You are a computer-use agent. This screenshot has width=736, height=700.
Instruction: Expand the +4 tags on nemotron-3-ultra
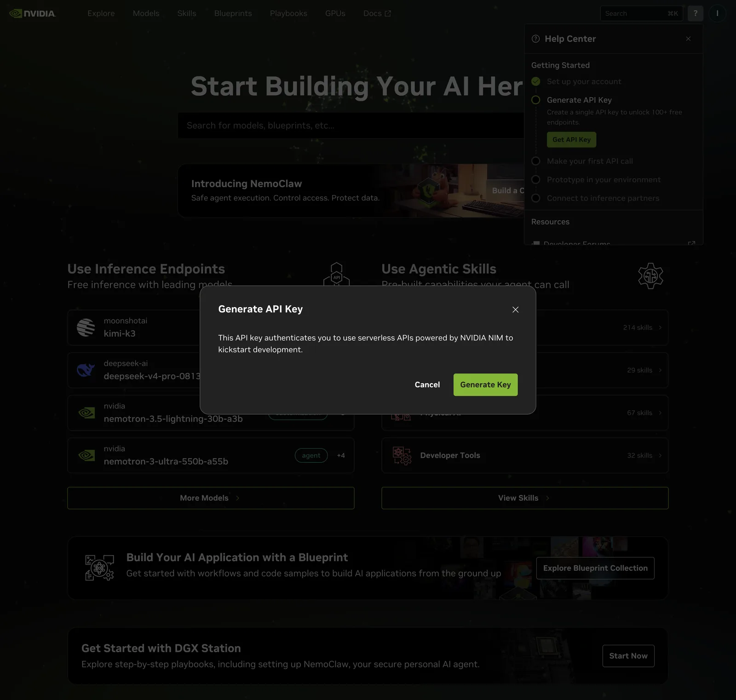point(341,455)
